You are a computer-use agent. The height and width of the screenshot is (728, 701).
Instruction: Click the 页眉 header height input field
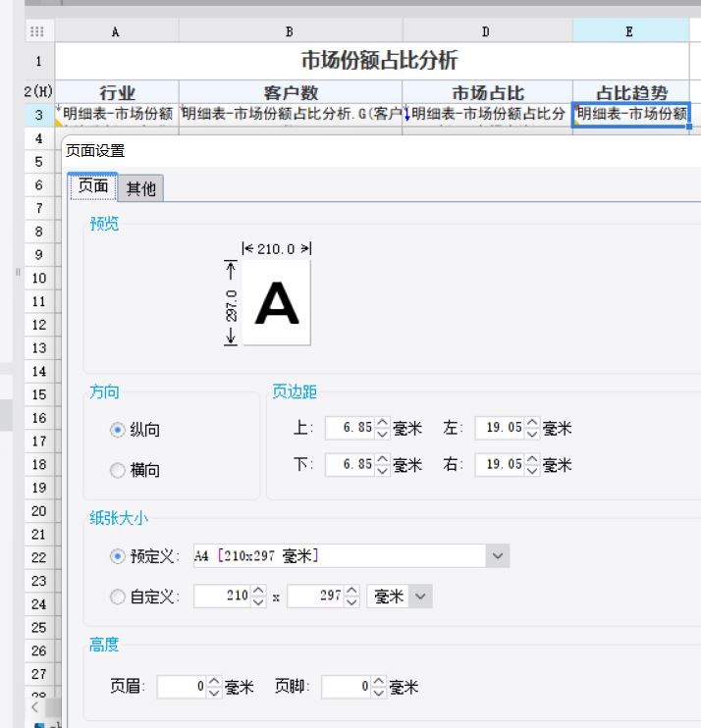click(181, 688)
